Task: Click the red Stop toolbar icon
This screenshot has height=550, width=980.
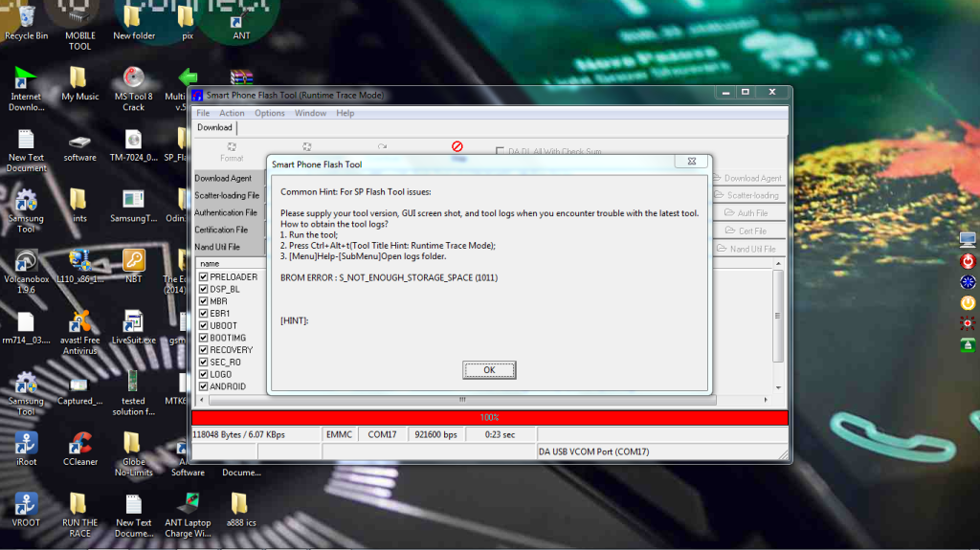Action: [457, 147]
